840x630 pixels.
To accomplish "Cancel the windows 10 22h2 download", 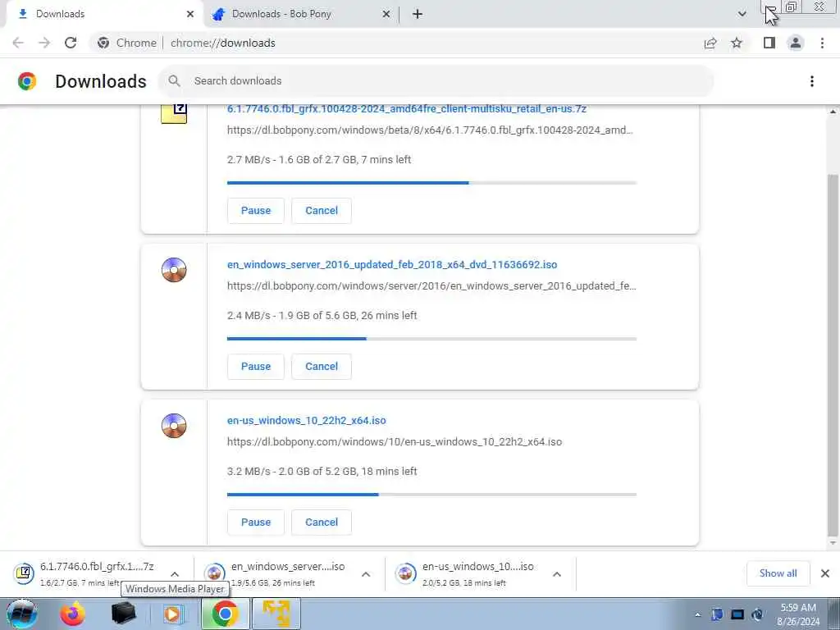I will [x=322, y=523].
